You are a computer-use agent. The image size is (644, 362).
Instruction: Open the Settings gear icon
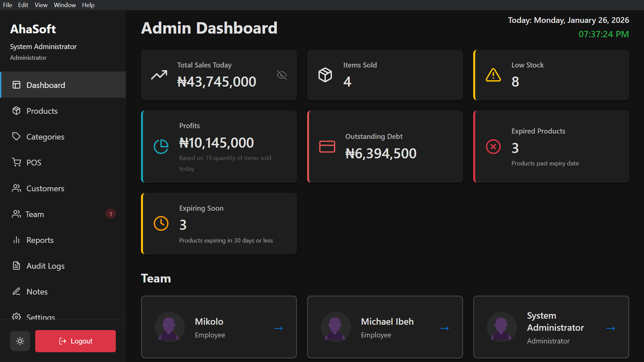tap(16, 317)
